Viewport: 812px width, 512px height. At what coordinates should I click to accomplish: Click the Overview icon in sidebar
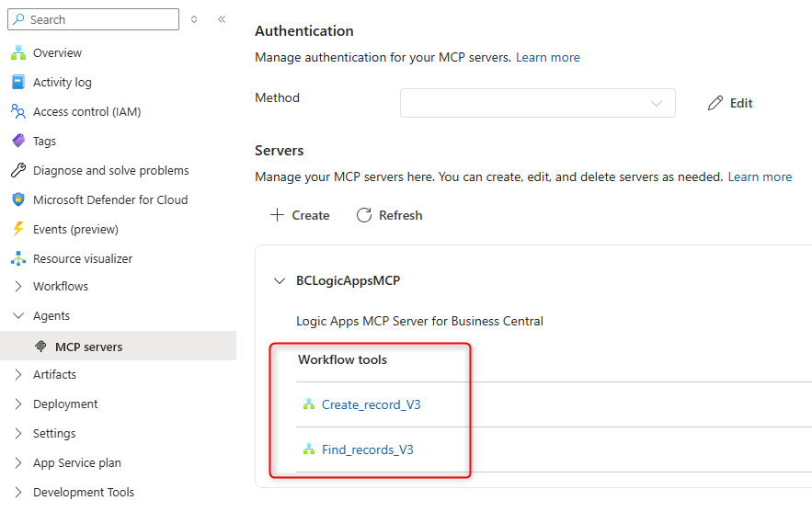pos(18,53)
